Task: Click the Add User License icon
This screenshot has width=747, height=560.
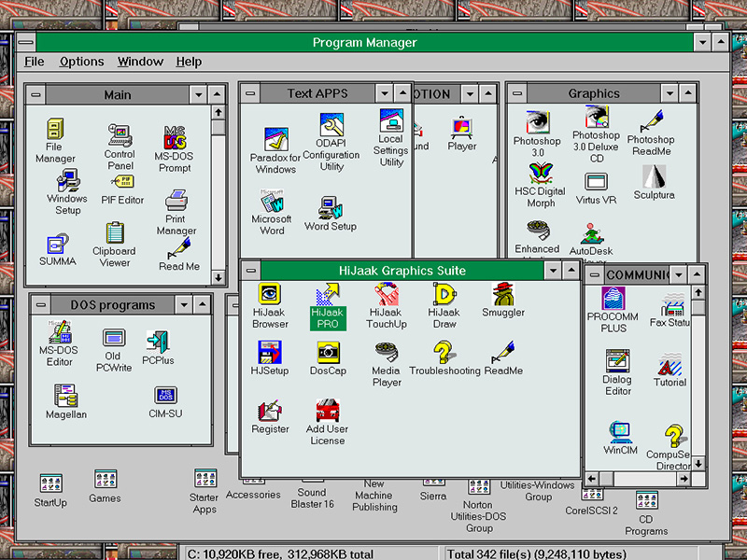Action: coord(328,411)
